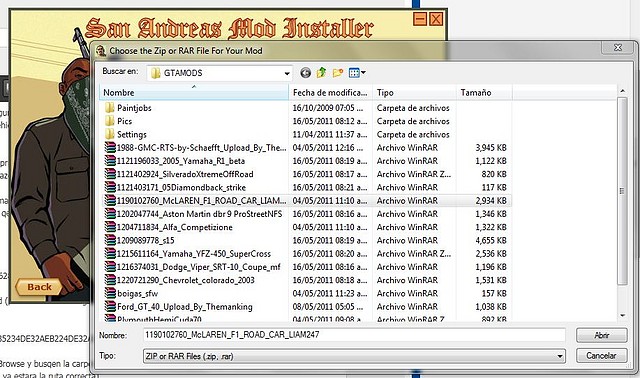Select the 1209089778_s15 archive icon
This screenshot has width=640, height=378.
[110, 240]
